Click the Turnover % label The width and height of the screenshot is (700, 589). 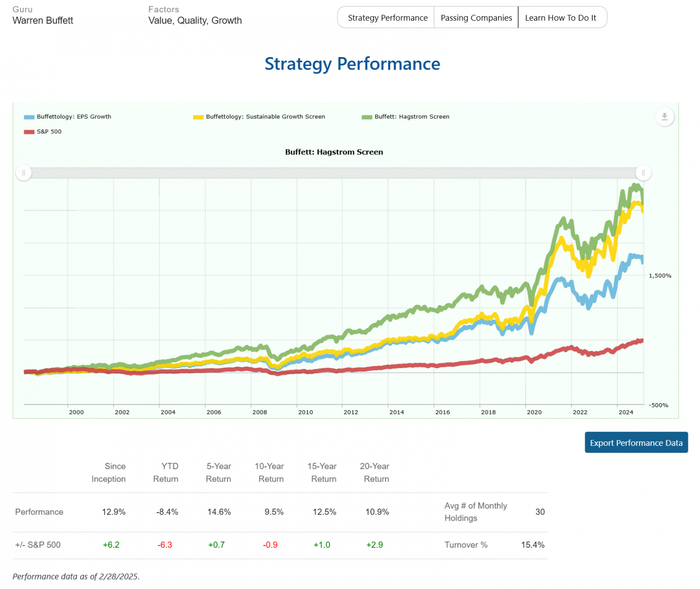click(x=466, y=545)
